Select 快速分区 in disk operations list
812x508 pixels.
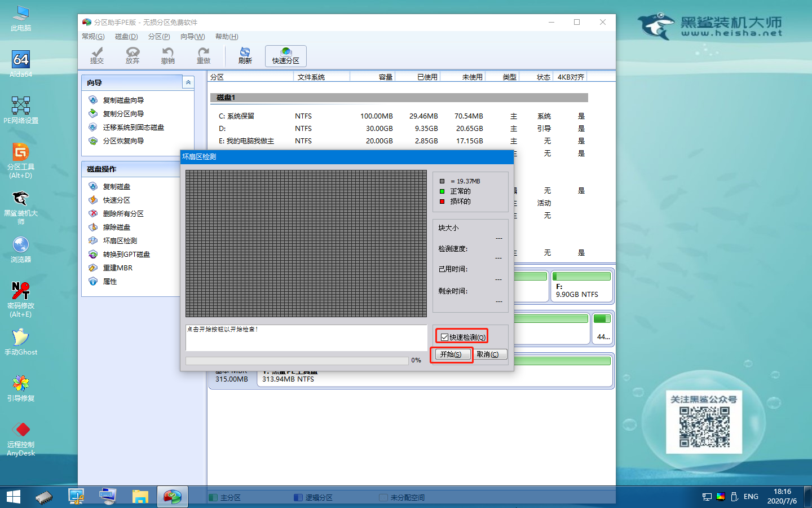pyautogui.click(x=116, y=200)
